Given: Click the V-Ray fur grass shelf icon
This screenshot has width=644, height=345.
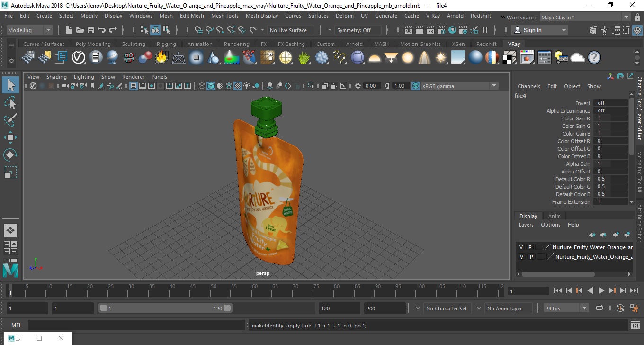Looking at the screenshot, I should click(304, 58).
